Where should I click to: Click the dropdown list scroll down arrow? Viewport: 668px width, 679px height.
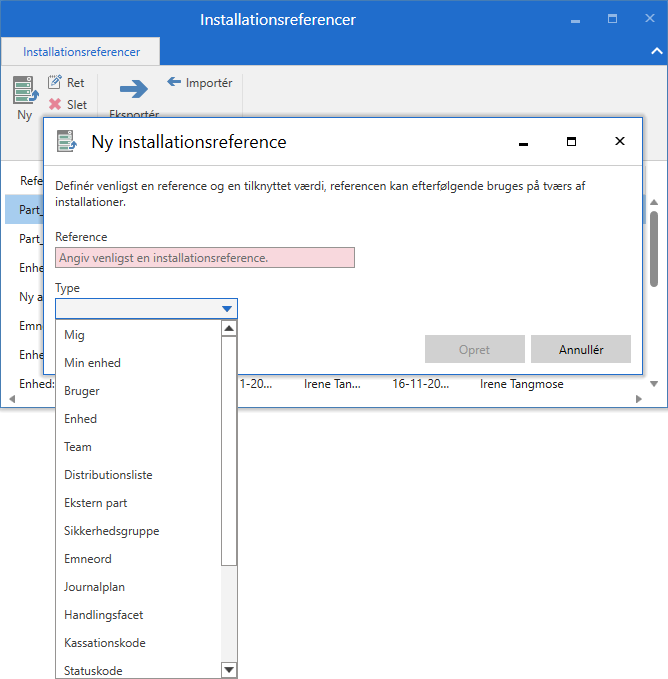coord(229,669)
